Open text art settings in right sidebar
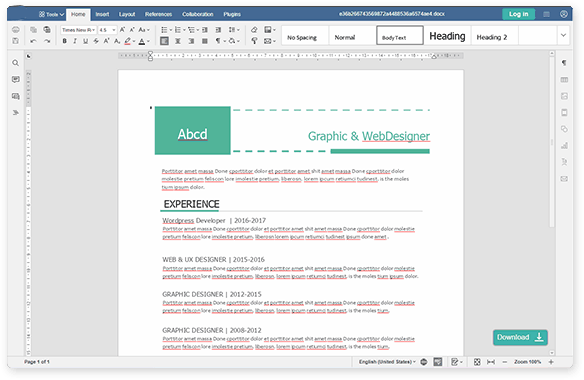This screenshot has height=380, width=584. click(x=564, y=162)
